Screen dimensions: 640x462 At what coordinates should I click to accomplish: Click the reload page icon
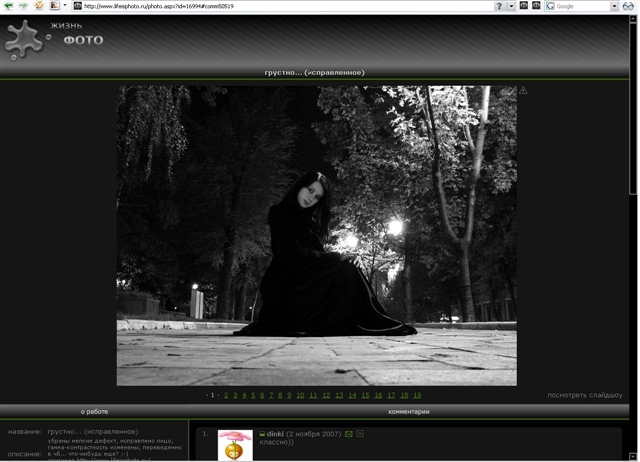[x=38, y=6]
